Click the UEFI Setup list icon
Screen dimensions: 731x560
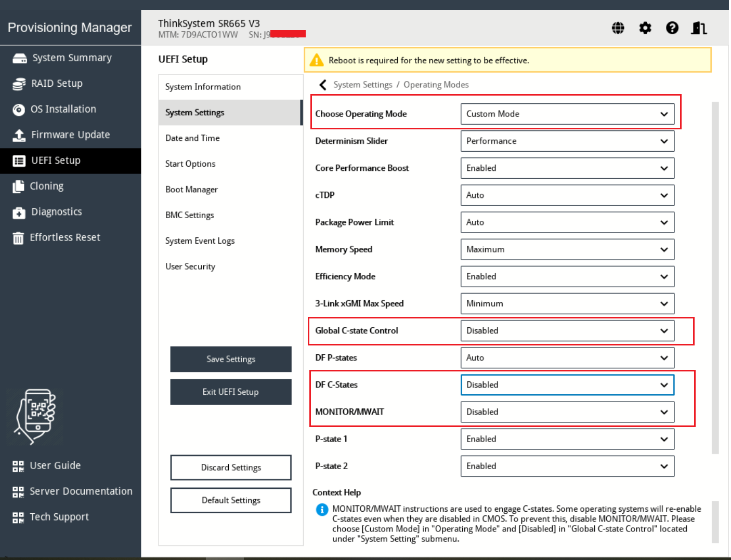pos(19,161)
